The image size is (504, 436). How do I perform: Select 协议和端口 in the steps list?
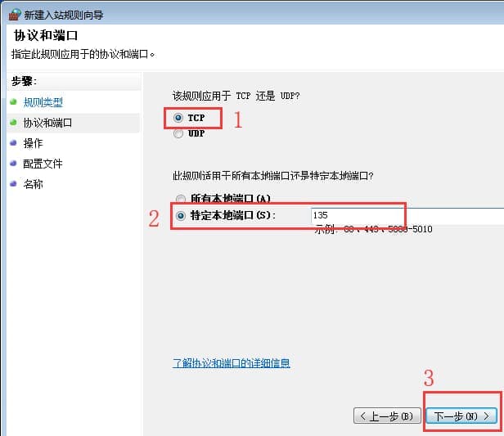click(47, 123)
